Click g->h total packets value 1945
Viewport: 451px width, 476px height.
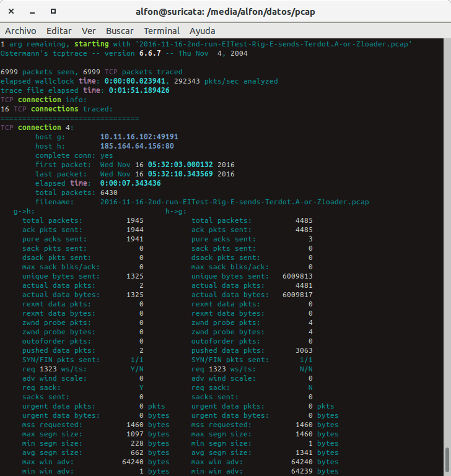click(135, 220)
